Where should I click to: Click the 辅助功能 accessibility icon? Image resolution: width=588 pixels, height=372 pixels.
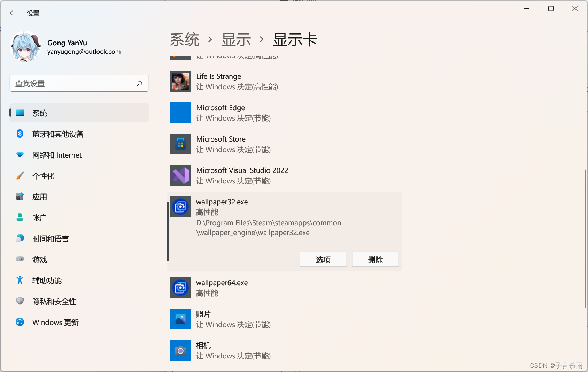coord(20,280)
